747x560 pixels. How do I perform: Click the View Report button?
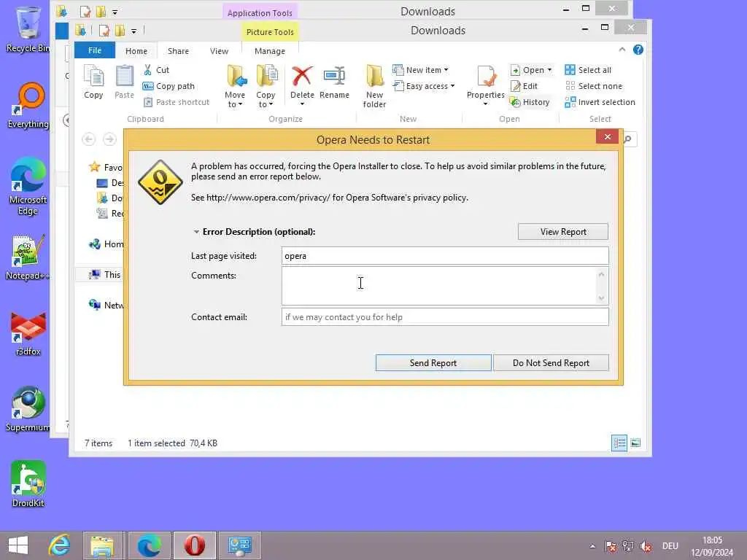(563, 232)
